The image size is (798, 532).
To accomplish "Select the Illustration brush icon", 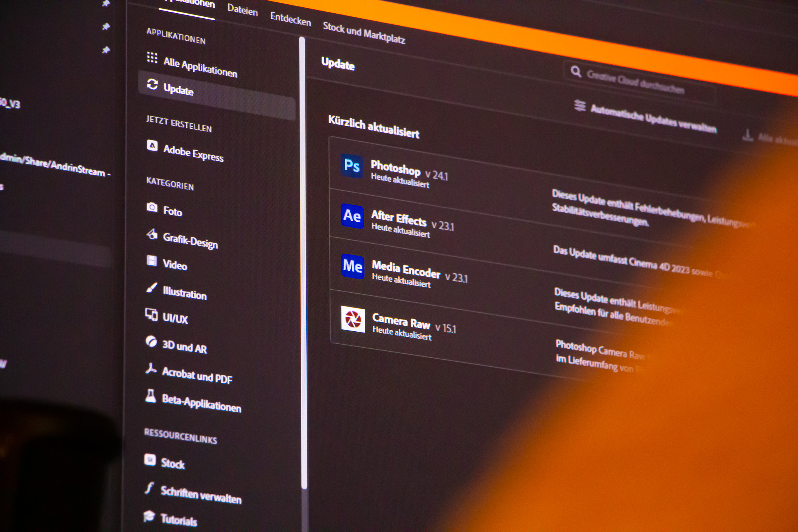I will [x=152, y=288].
